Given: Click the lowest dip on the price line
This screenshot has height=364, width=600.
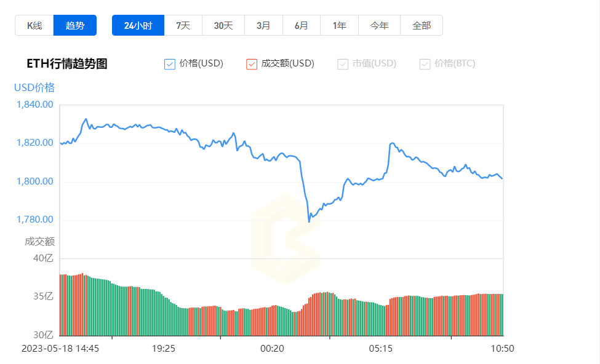Looking at the screenshot, I should [309, 221].
